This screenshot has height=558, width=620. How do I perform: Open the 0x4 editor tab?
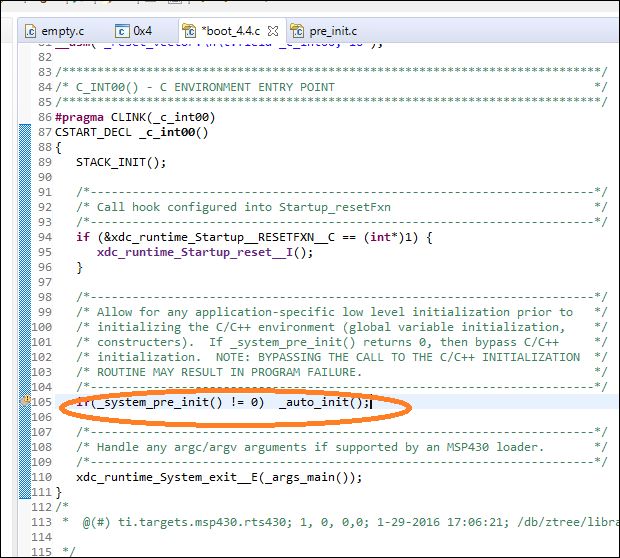tap(134, 31)
